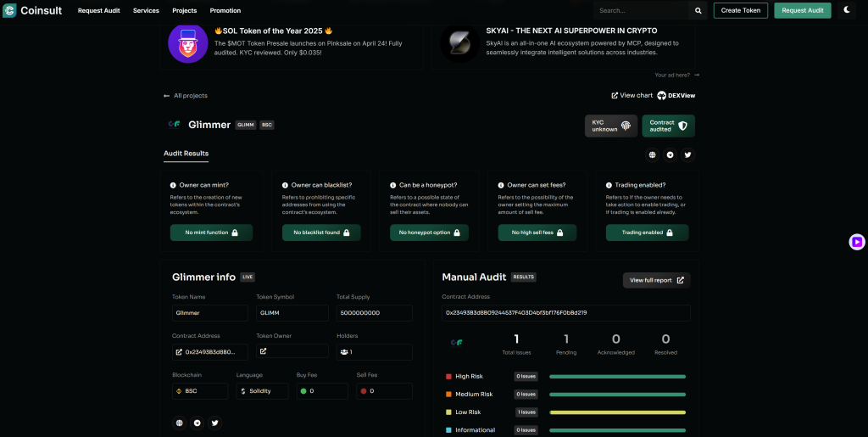Viewport: 868px width, 437px height.
Task: Click the holders people icon
Action: click(x=344, y=351)
